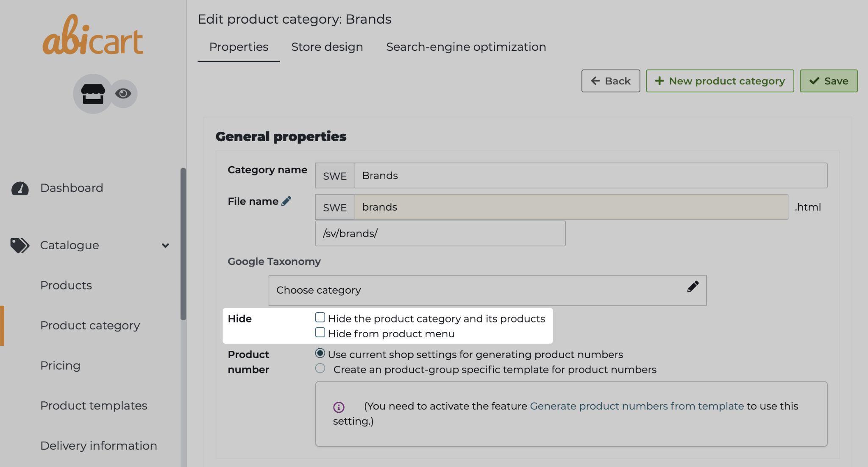This screenshot has height=467, width=868.
Task: Select product-group specific template radio option
Action: (x=320, y=368)
